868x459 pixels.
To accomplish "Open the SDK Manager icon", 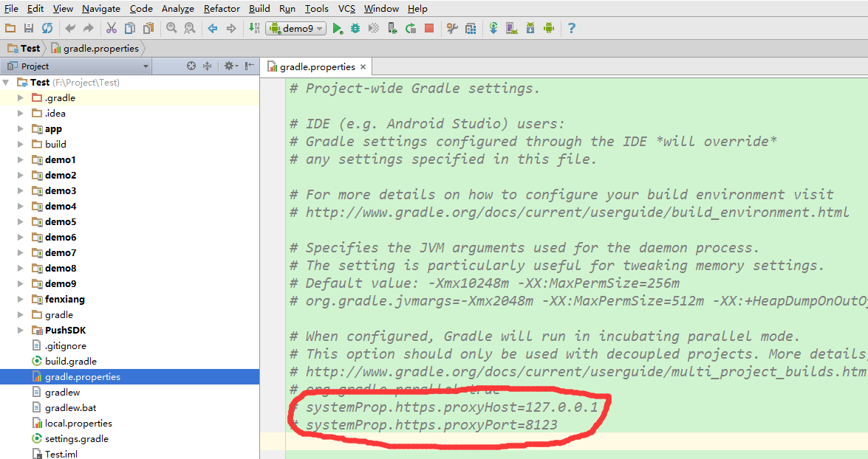I will [530, 28].
